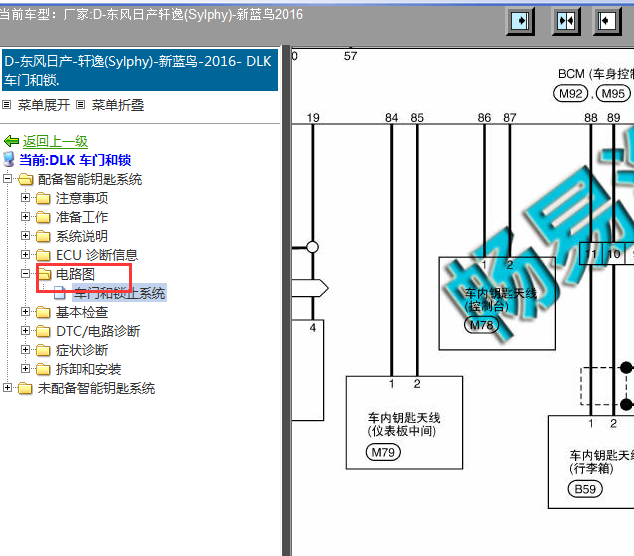Expand the 拆卸和安装 folder node
634x556 pixels.
pos(25,369)
